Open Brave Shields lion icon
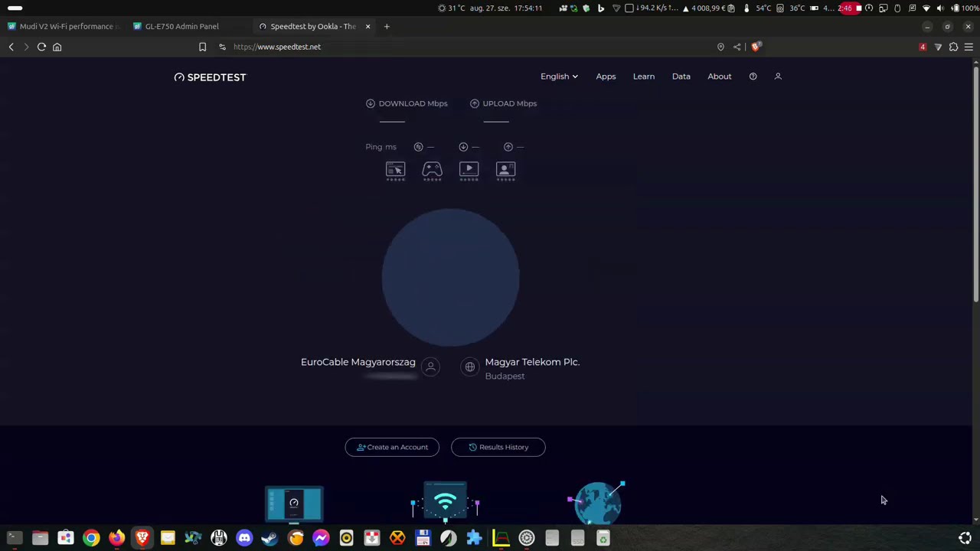The height and width of the screenshot is (551, 980). click(x=755, y=47)
